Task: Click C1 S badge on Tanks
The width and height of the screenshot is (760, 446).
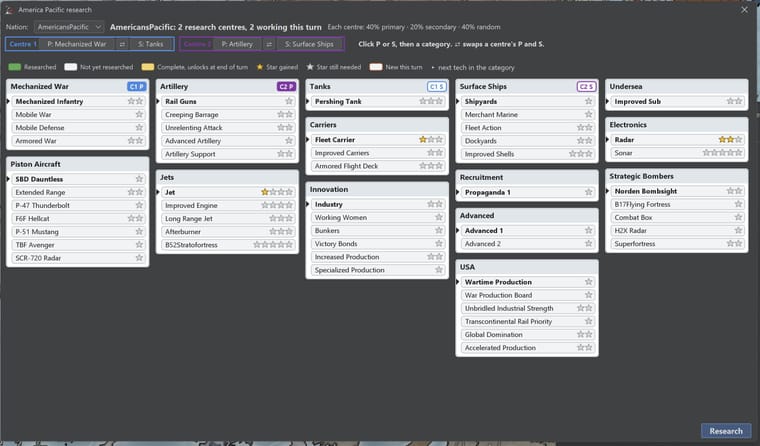Action: tap(436, 86)
